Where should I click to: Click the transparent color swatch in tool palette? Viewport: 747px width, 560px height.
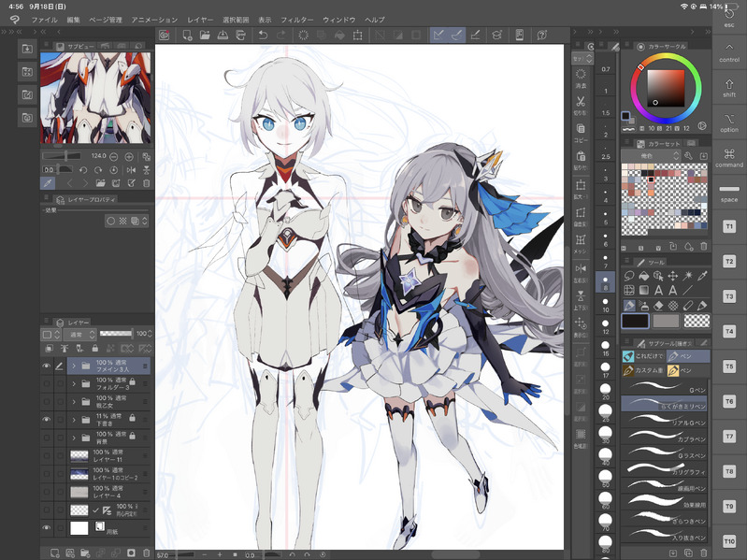pos(697,321)
